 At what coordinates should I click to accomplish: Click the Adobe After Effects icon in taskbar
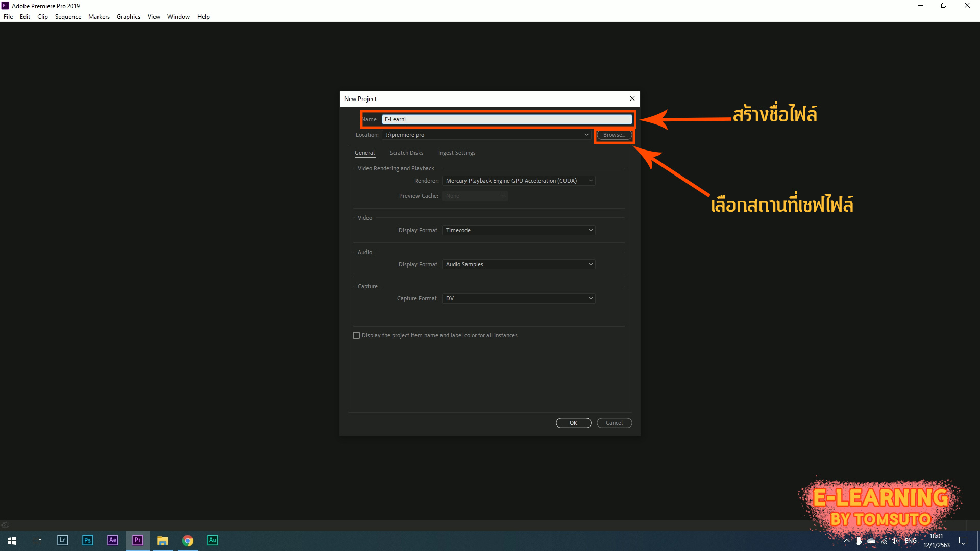click(112, 540)
